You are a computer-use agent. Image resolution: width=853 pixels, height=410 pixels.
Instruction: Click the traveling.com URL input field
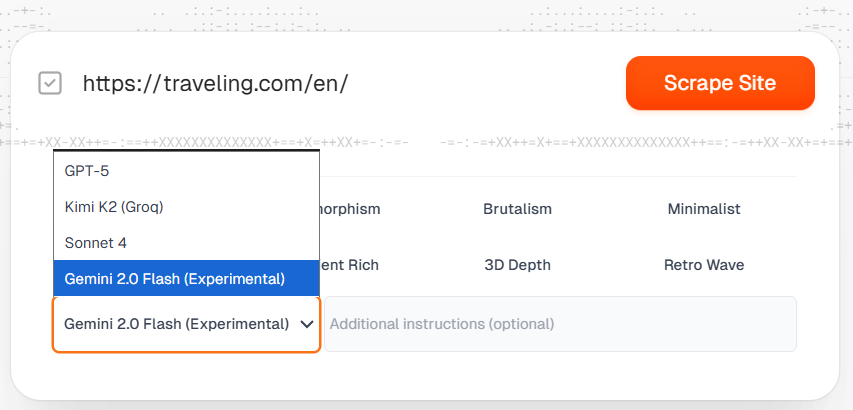coord(300,83)
